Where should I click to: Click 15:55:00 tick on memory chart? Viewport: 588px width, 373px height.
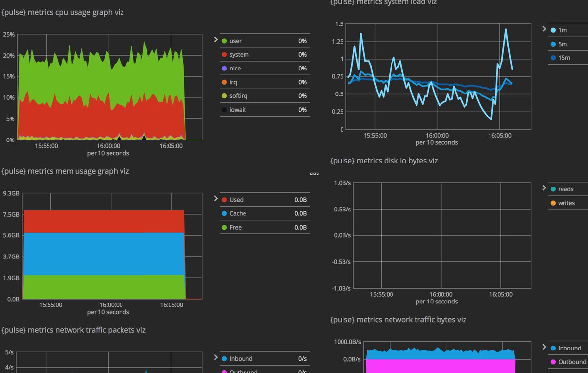(x=50, y=304)
